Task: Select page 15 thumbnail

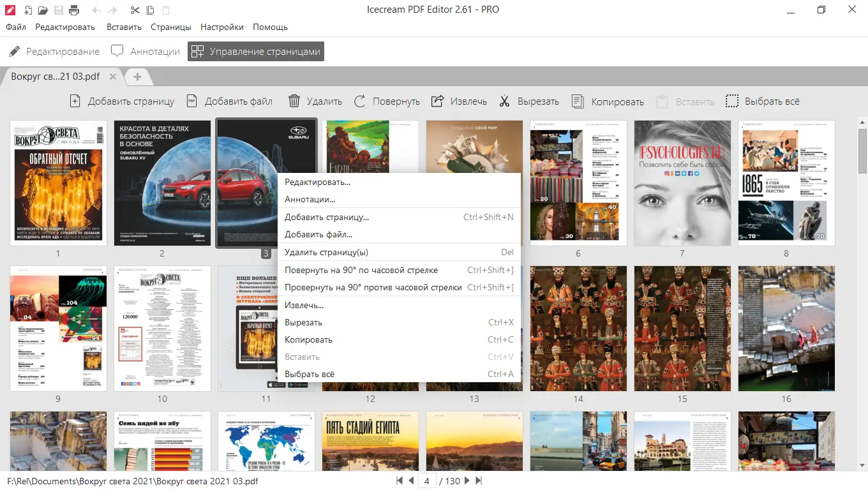Action: [682, 329]
